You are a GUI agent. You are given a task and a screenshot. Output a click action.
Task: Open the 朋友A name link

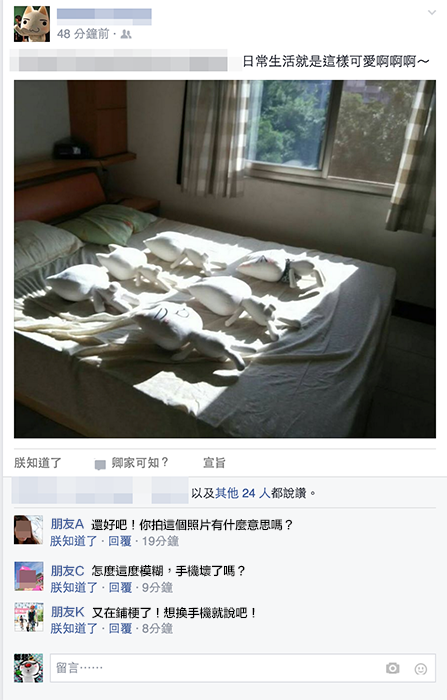pyautogui.click(x=67, y=524)
